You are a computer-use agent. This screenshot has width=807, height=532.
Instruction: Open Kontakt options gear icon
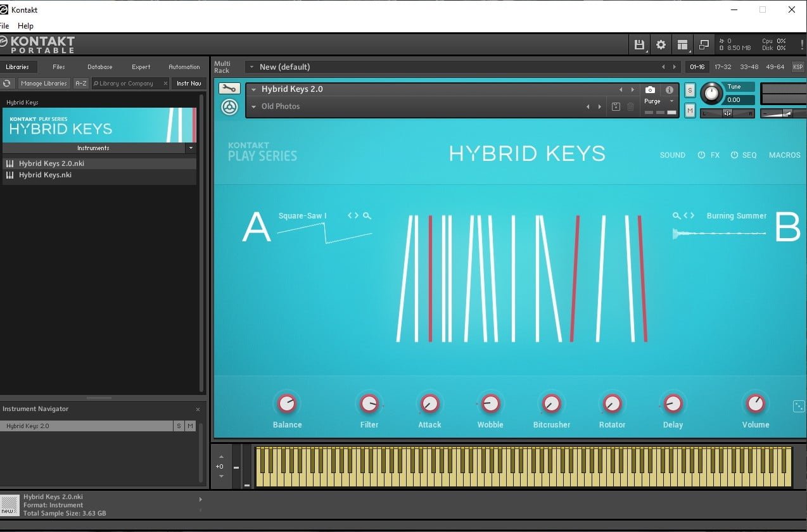[661, 44]
